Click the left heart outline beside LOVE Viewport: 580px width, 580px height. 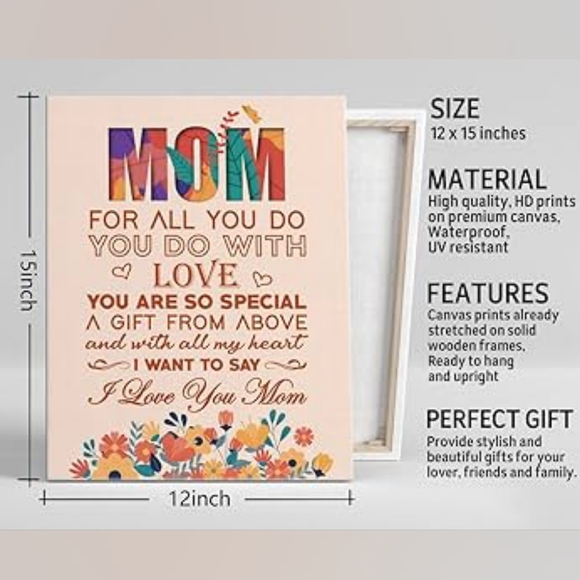(121, 271)
